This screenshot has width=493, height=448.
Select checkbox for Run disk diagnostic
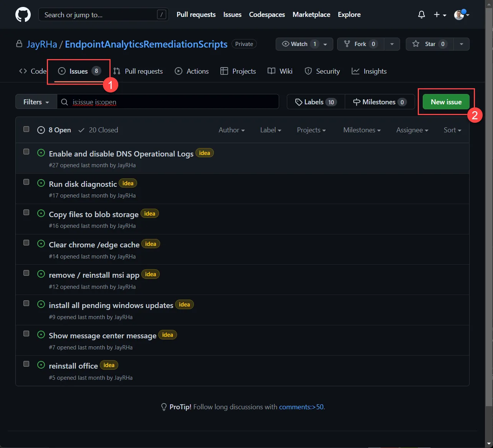click(26, 182)
